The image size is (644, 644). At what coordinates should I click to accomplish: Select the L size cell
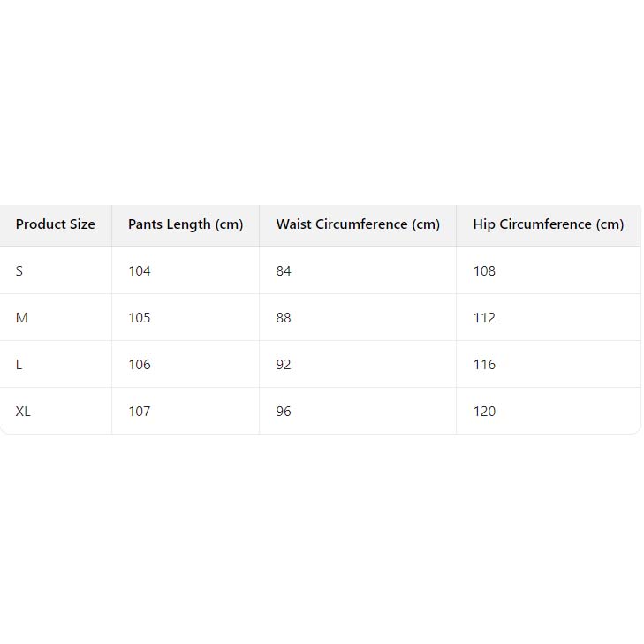pyautogui.click(x=19, y=365)
